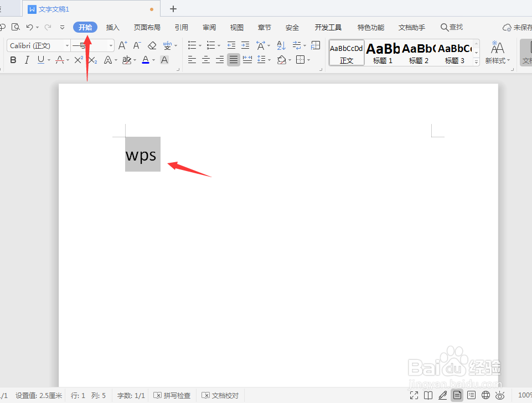Adjust line spacing

[x=261, y=60]
